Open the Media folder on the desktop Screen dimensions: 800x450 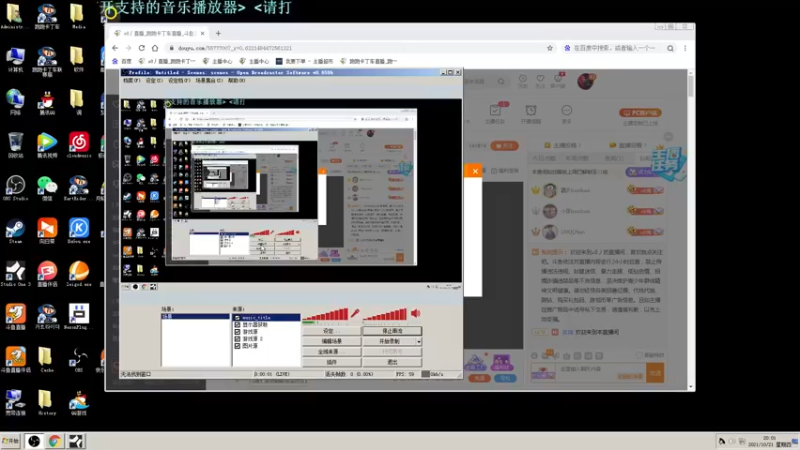[x=78, y=15]
